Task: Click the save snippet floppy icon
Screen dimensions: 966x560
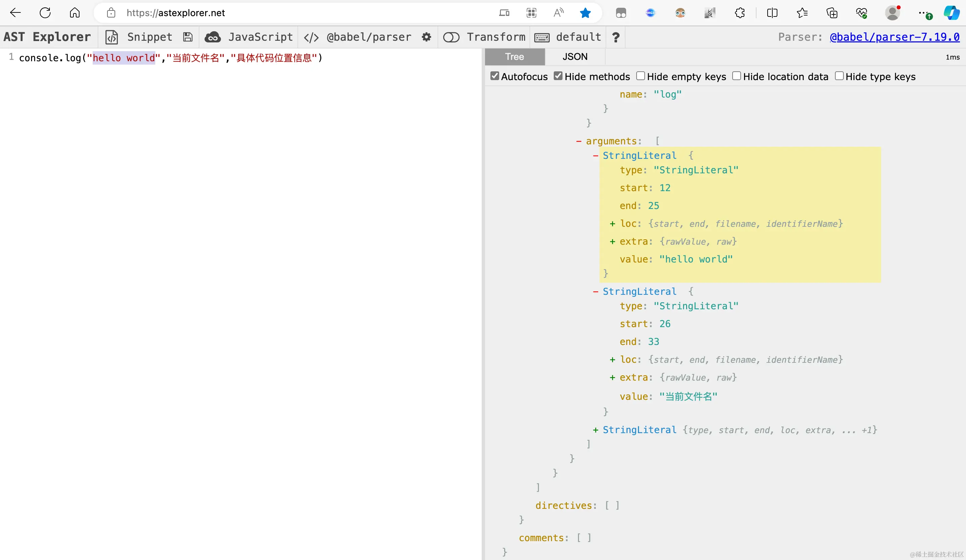Action: (x=188, y=37)
